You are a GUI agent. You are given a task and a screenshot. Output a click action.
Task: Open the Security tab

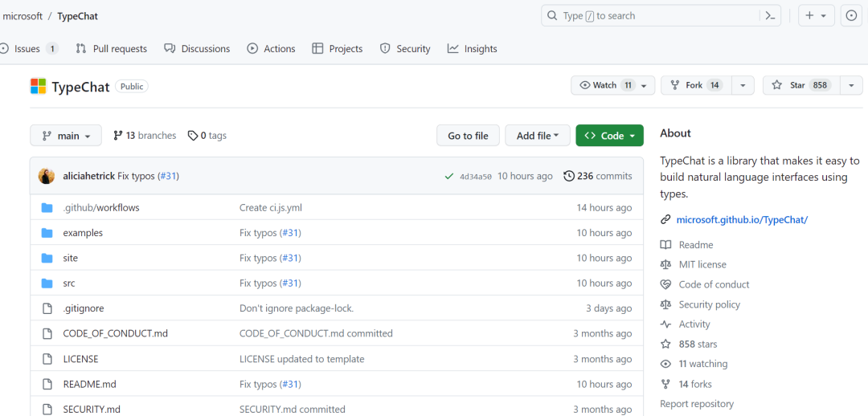coord(405,49)
